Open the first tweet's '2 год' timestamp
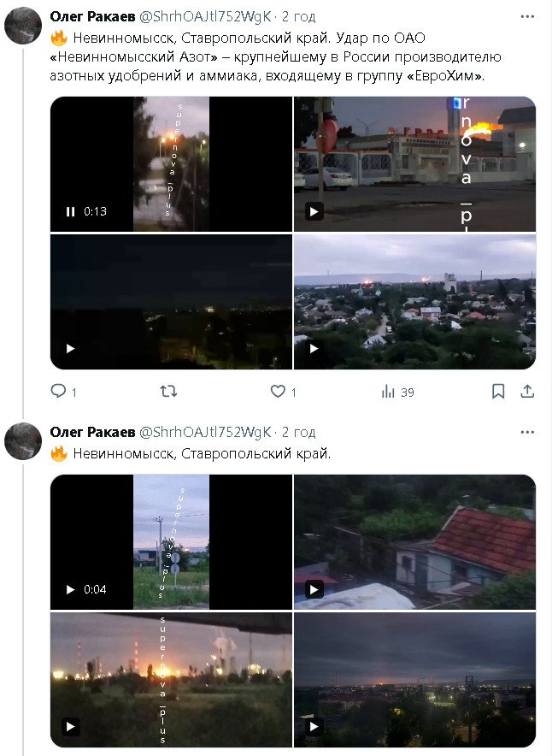Image resolution: width=558 pixels, height=756 pixels. tap(298, 16)
